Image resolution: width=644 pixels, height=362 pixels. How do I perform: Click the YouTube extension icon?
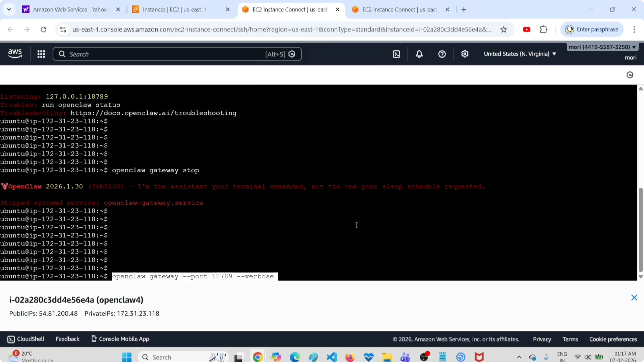(x=527, y=30)
